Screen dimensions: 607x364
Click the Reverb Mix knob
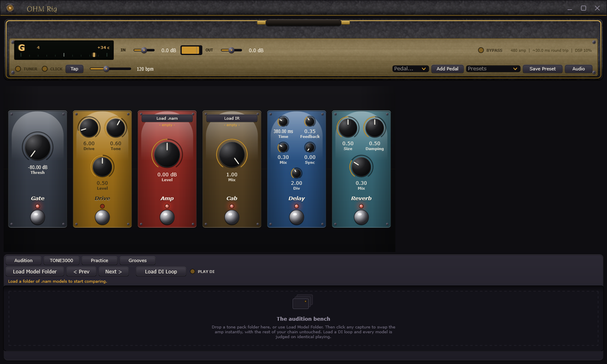(361, 167)
